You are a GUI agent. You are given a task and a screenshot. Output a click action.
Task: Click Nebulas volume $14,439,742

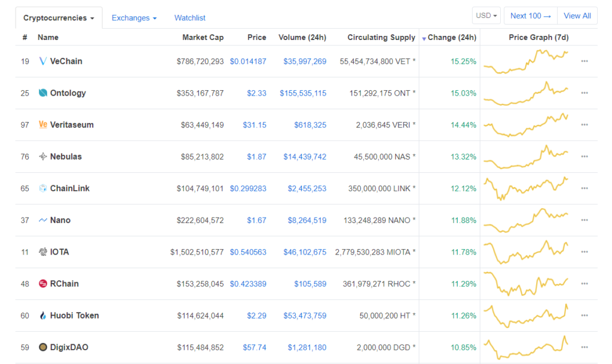(x=305, y=157)
